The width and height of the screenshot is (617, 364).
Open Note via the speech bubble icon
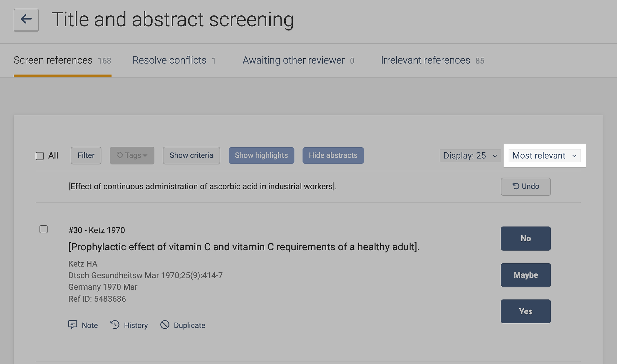point(73,324)
